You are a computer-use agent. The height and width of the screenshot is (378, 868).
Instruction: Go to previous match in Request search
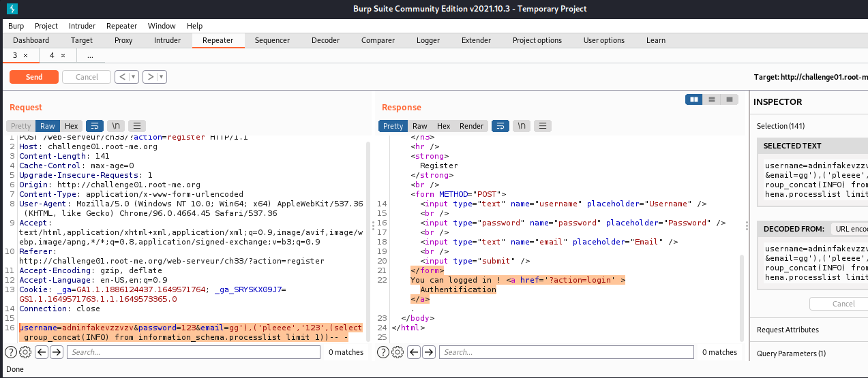(42, 352)
